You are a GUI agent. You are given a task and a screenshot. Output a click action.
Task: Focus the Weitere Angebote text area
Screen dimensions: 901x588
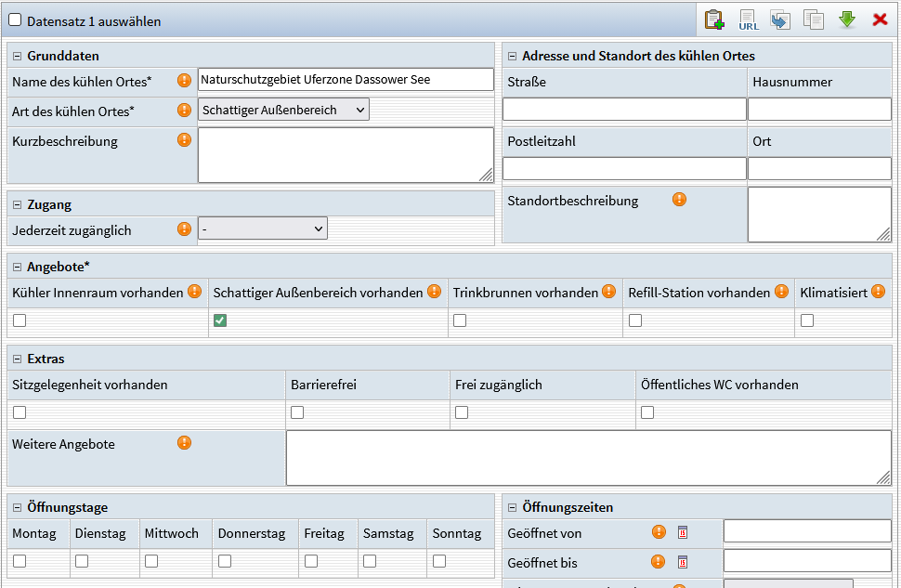click(589, 458)
